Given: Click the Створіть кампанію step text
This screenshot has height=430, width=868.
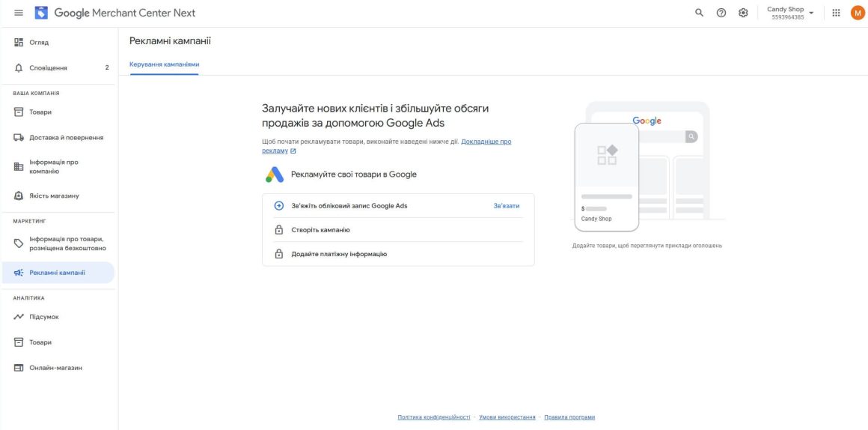Looking at the screenshot, I should coord(320,230).
